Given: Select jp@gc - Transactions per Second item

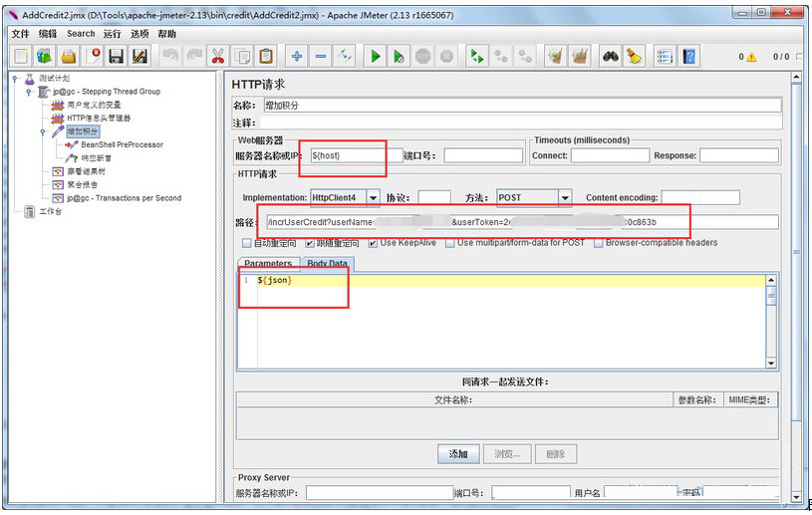Looking at the screenshot, I should pos(124,198).
